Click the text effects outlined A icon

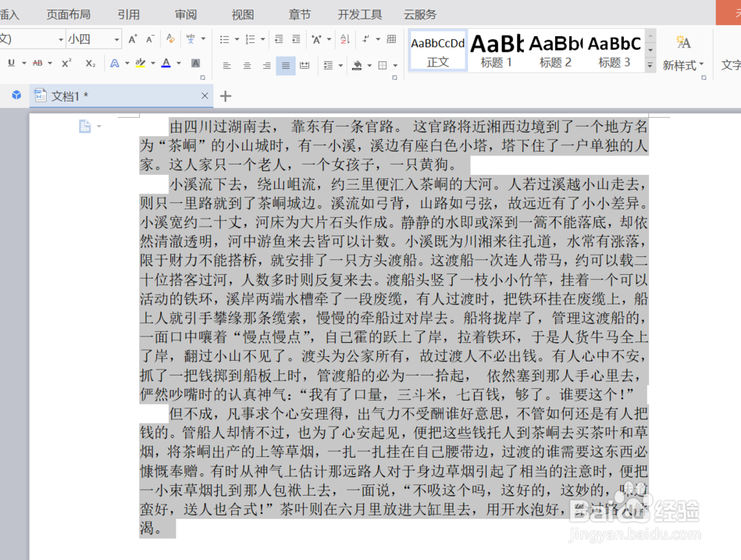coord(114,63)
